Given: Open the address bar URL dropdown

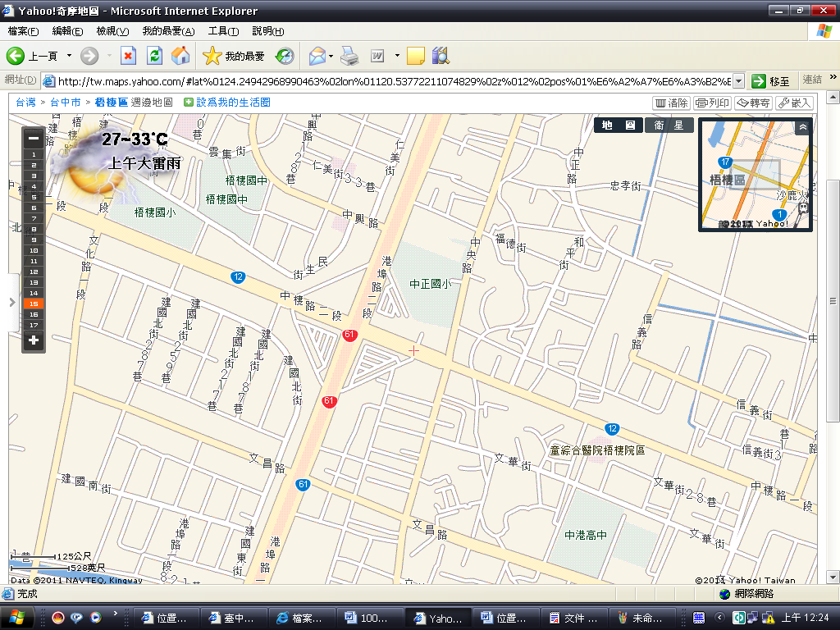Looking at the screenshot, I should coord(738,80).
